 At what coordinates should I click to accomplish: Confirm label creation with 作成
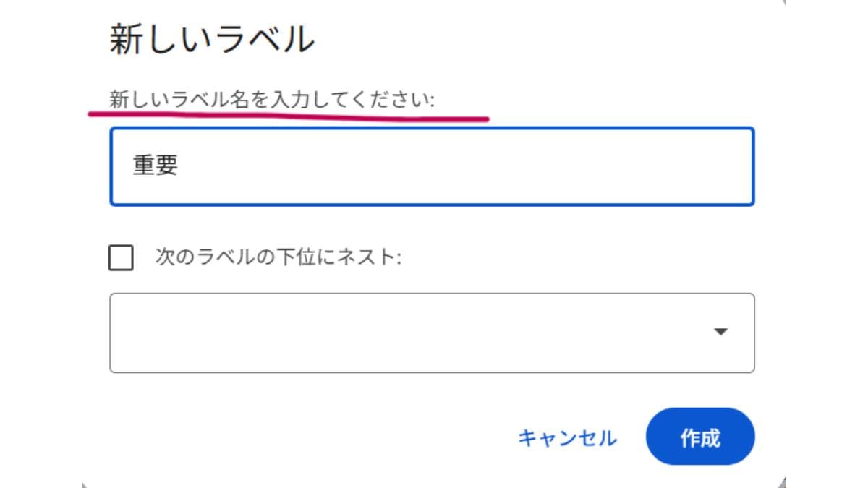click(x=700, y=437)
